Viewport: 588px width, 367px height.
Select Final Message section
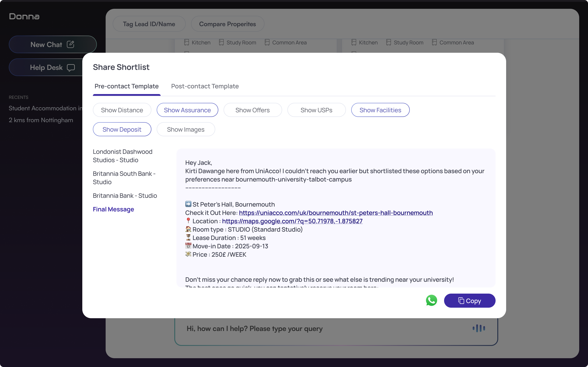point(113,209)
